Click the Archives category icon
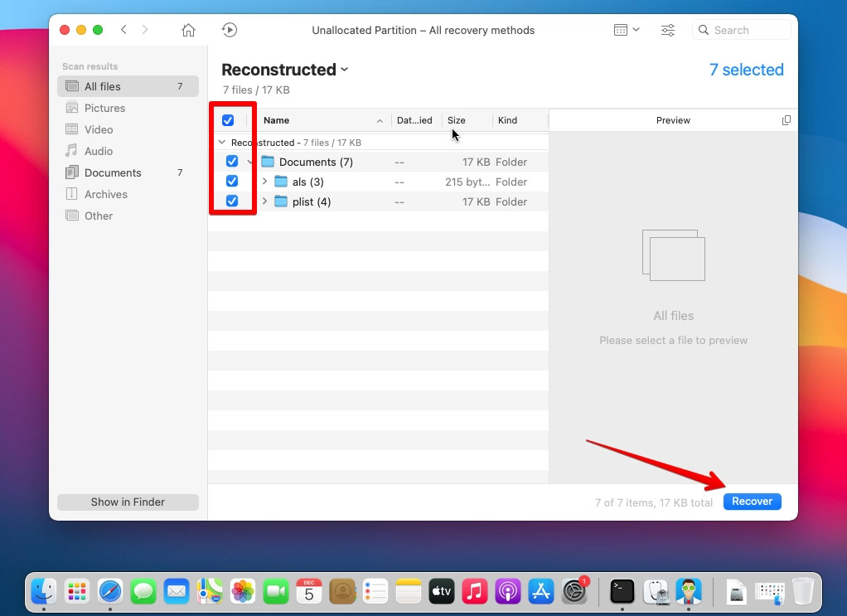 (71, 194)
